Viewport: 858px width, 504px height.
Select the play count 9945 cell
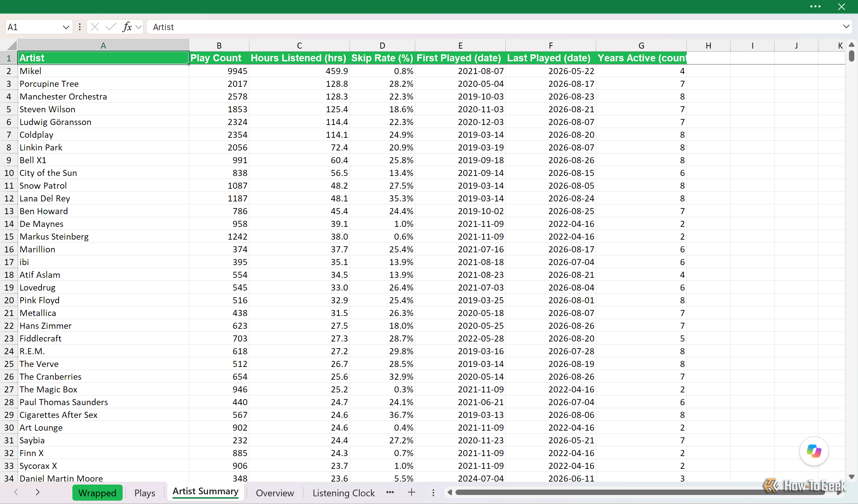coord(219,71)
